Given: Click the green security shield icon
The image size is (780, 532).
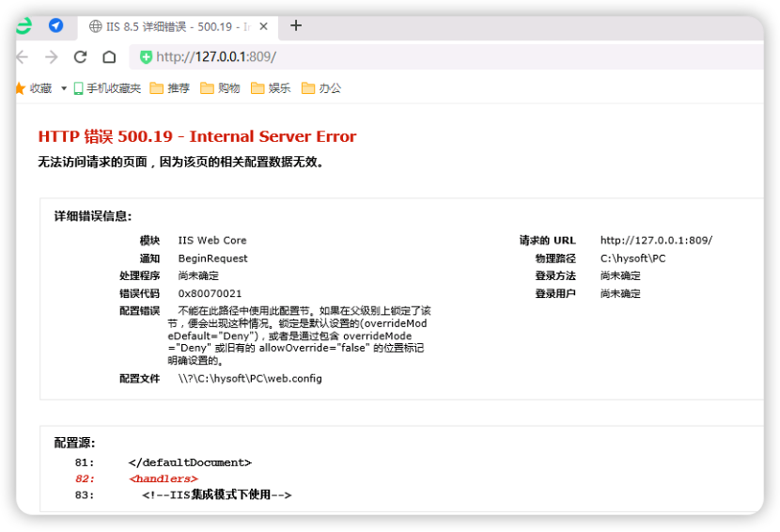Looking at the screenshot, I should [x=146, y=57].
